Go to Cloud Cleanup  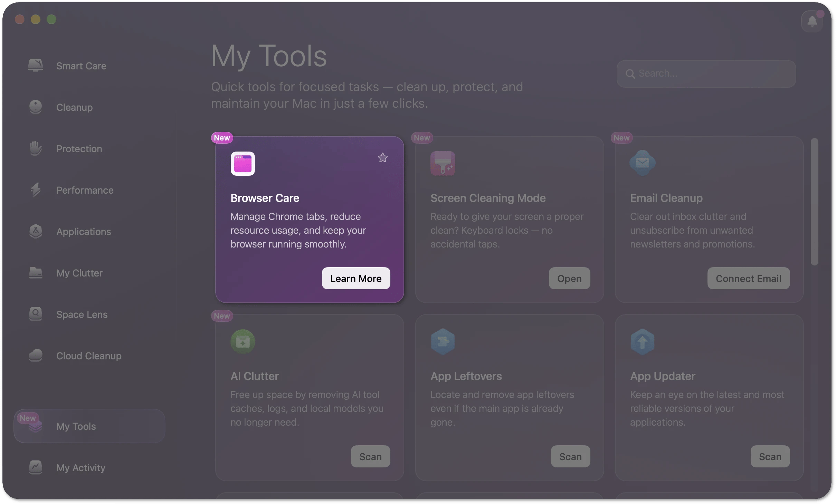pos(89,356)
